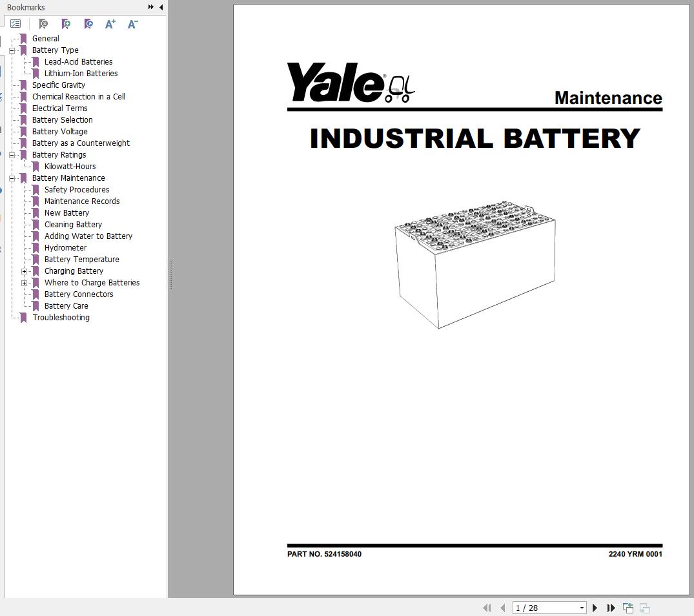Select the Where to Charge Batteries bookmark
The image size is (694, 616).
pos(92,282)
